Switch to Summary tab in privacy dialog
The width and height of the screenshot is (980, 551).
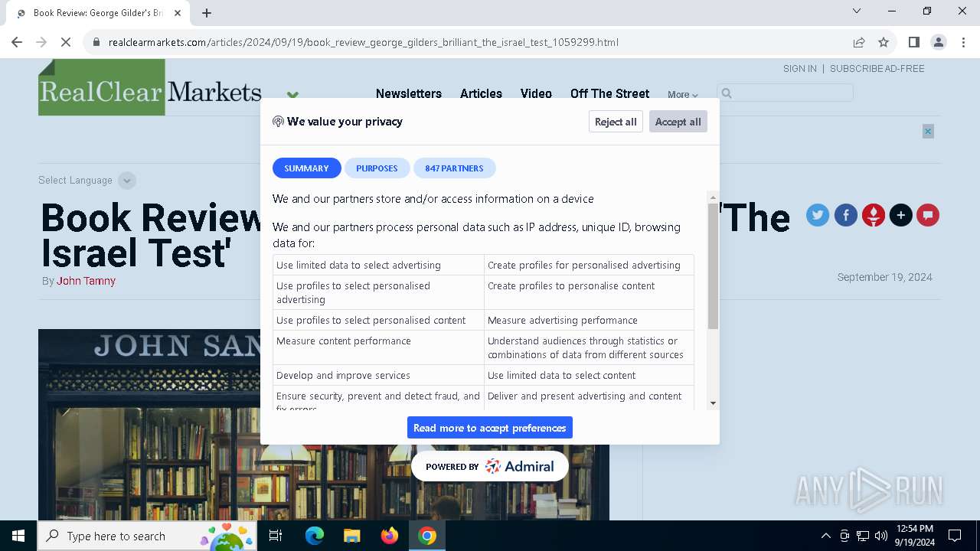coord(307,168)
